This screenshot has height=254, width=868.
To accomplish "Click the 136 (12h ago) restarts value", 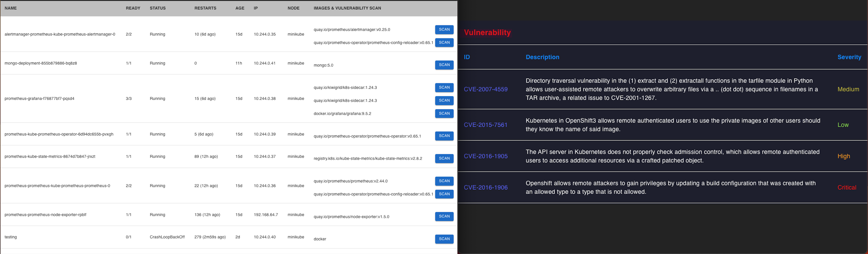I will pyautogui.click(x=207, y=215).
